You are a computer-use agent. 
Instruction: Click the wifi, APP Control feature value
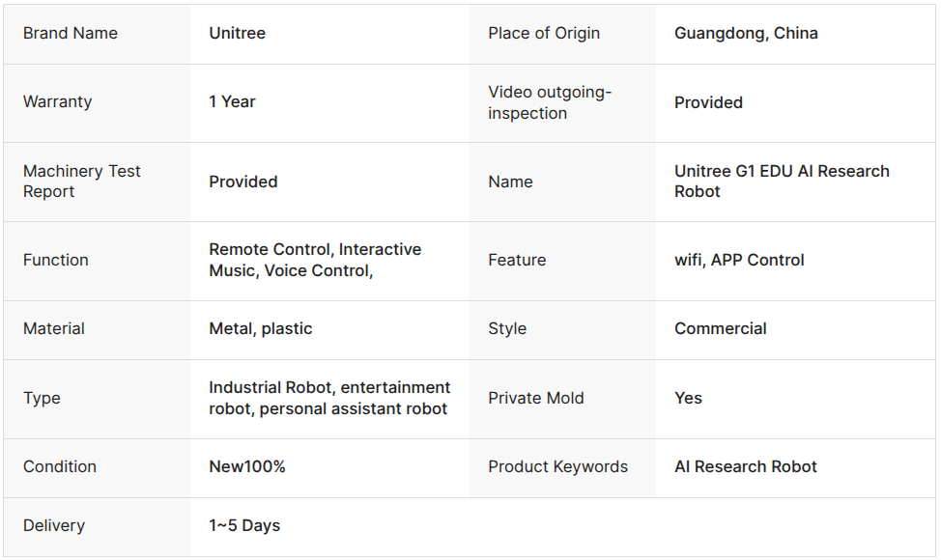[x=739, y=261]
